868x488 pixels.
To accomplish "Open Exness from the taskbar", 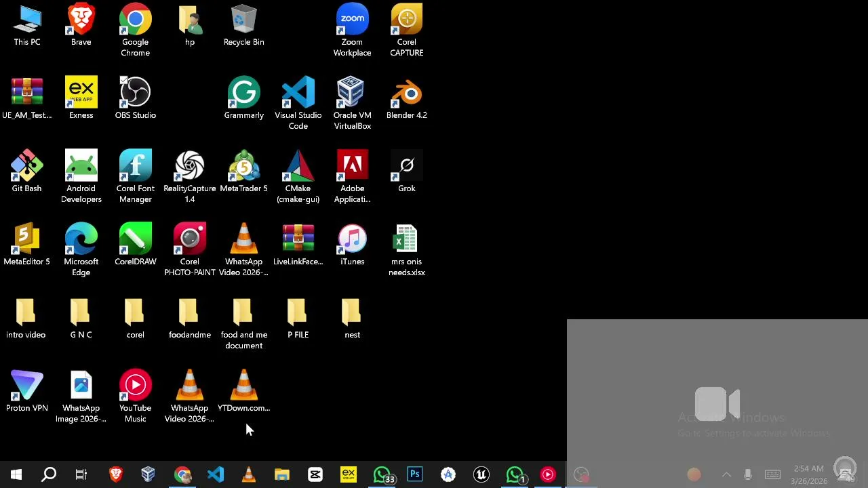I will [349, 474].
